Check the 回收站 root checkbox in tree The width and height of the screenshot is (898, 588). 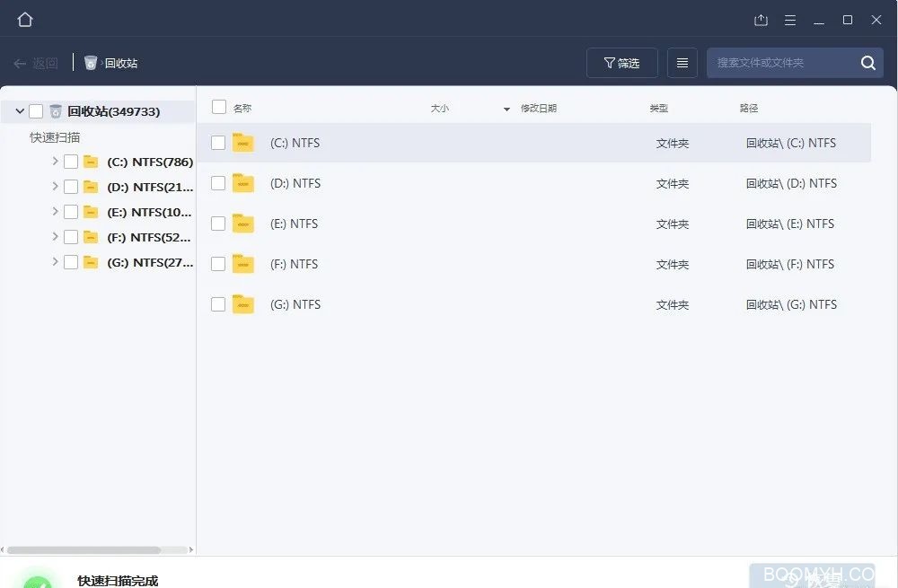coord(36,111)
